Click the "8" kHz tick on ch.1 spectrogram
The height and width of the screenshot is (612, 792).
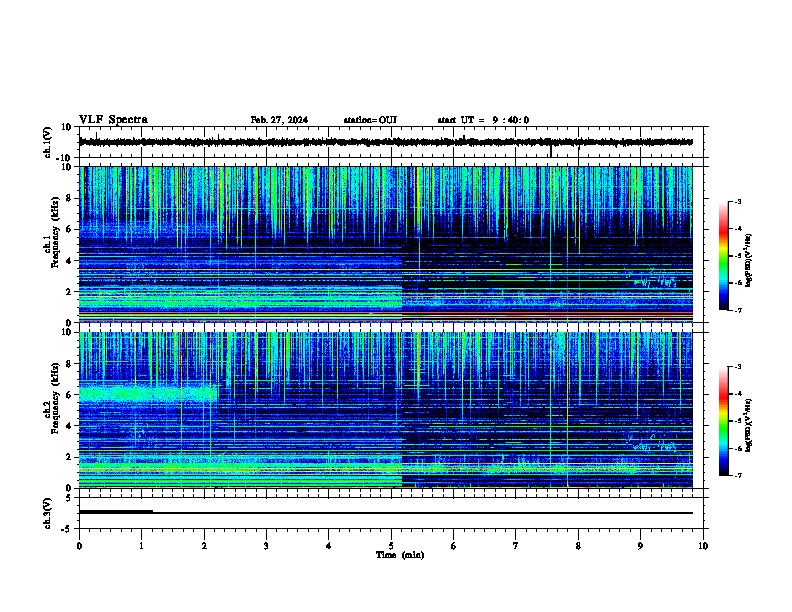point(69,198)
